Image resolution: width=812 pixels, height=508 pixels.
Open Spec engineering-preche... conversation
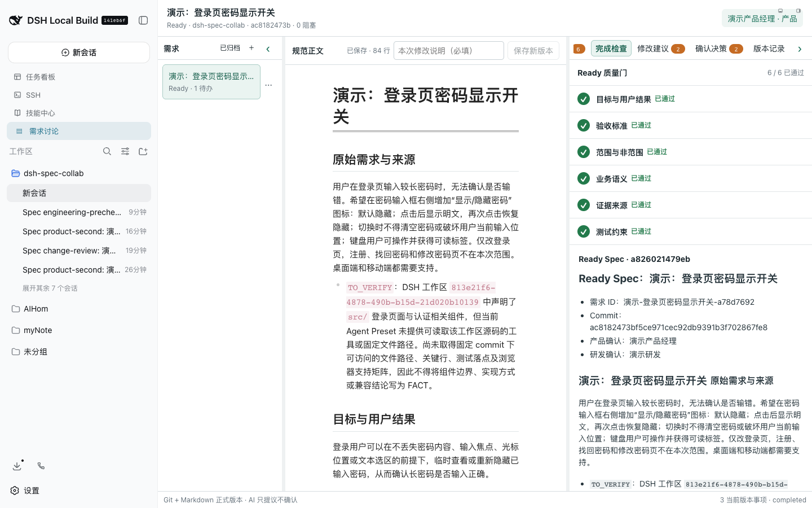pyautogui.click(x=79, y=212)
